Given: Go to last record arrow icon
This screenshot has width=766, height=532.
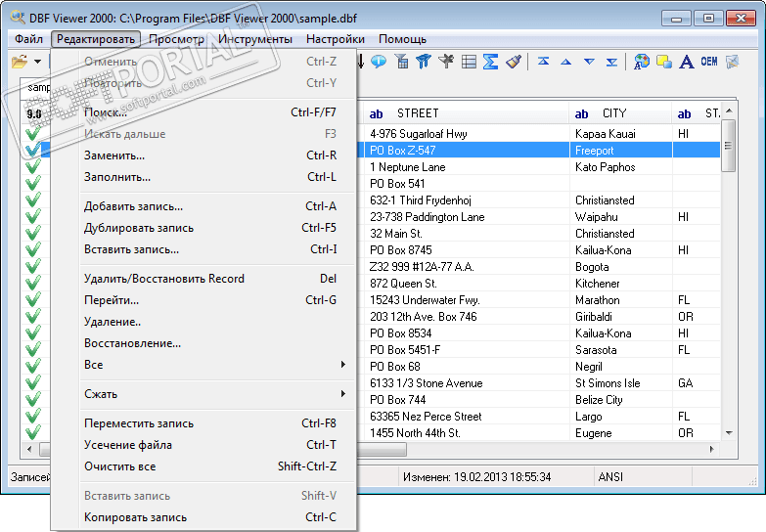Looking at the screenshot, I should click(x=611, y=62).
